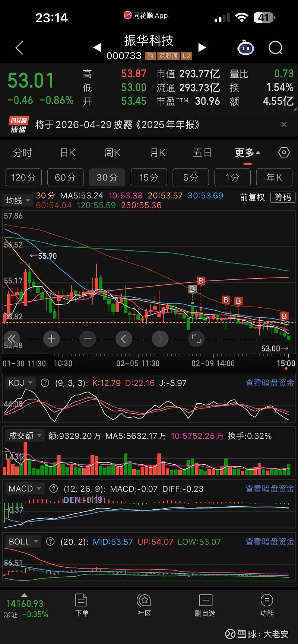
Task: Tap 市值 293.77亿 value
Action: (x=200, y=74)
